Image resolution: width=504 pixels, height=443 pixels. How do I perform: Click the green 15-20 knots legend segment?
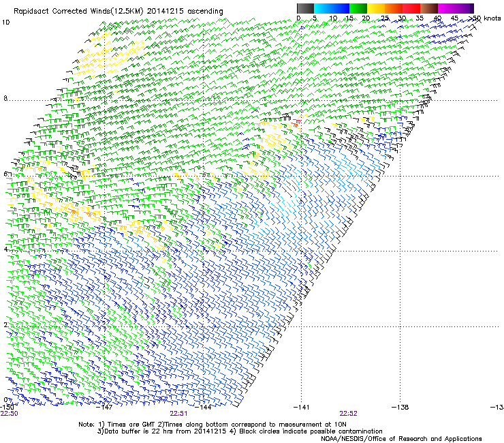358,8
